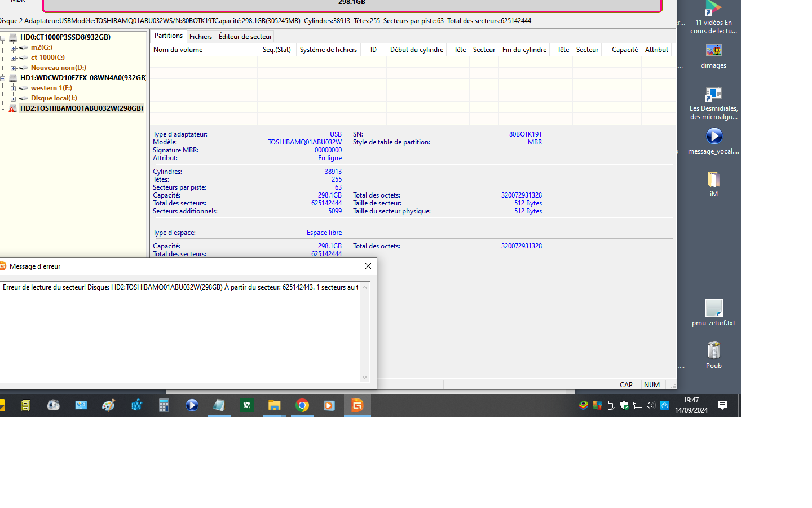Collapse the HD1:WDCWD10EZEX disk node
The image size is (812, 508).
(3, 78)
